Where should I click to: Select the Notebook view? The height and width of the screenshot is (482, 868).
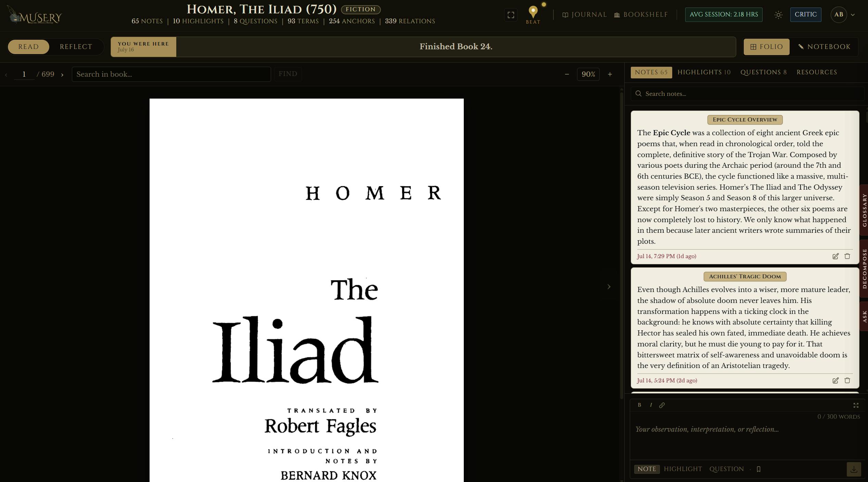click(824, 47)
